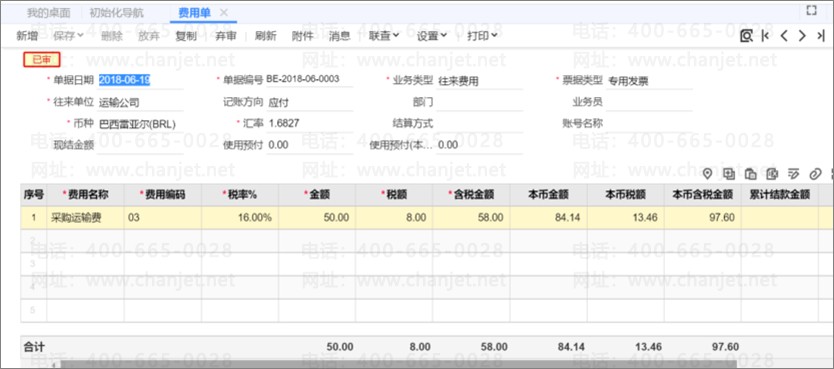Click the 删除 toolbar button
Viewport: 834px width, 369px height.
[x=111, y=36]
